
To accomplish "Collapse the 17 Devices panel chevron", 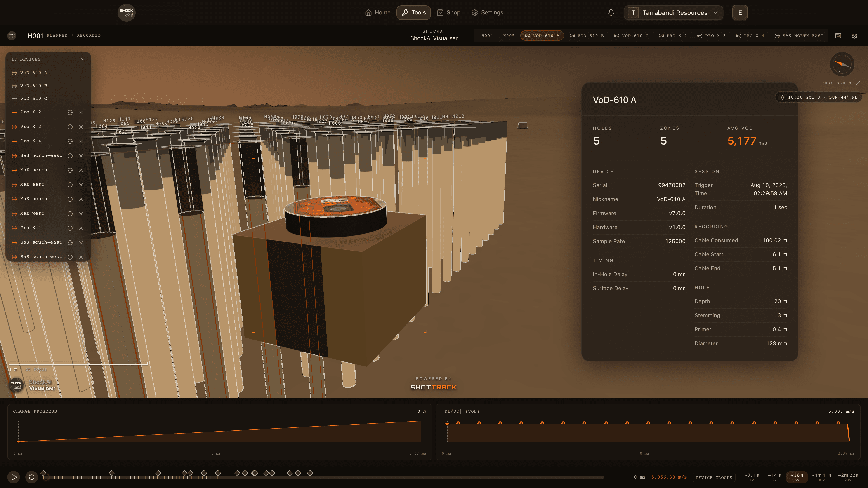I will tap(83, 59).
